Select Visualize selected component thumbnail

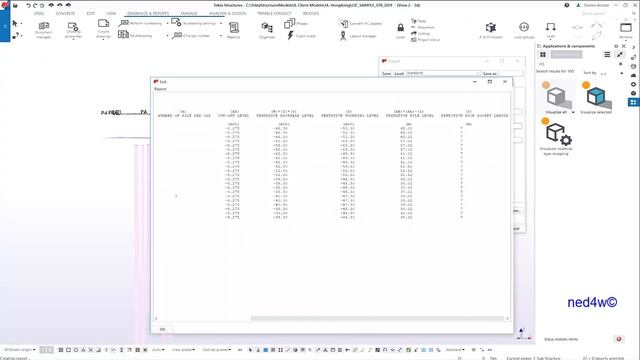(x=596, y=98)
